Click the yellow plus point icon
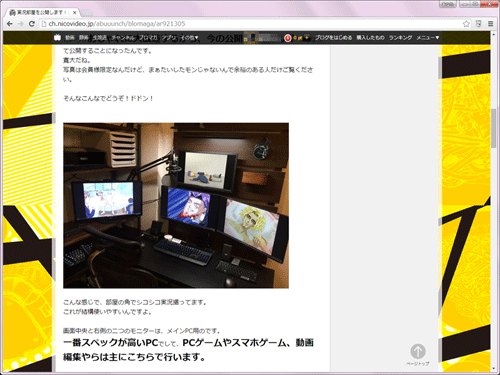Screen dimensions: 500x375 click(x=307, y=38)
